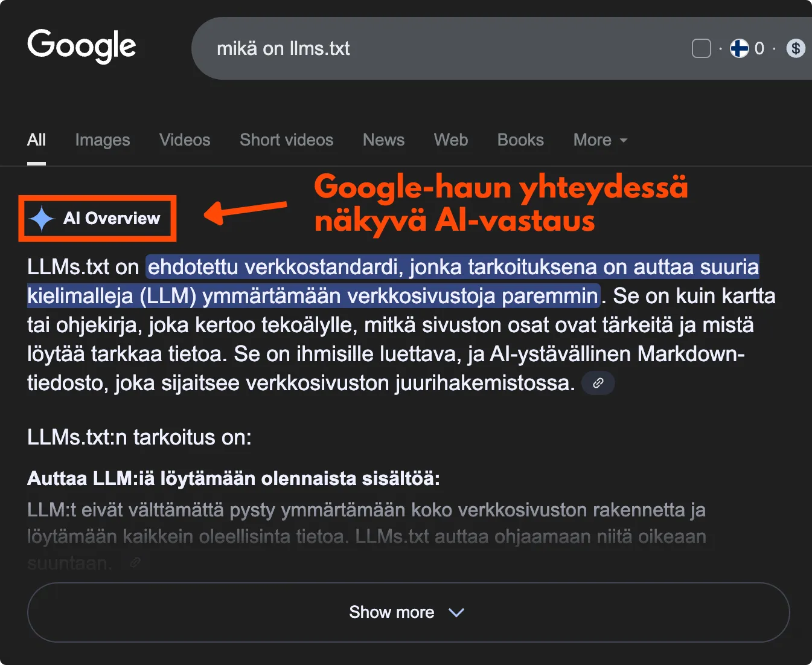Select the All results tab
Viewport: 812px width, 665px height.
coord(36,140)
